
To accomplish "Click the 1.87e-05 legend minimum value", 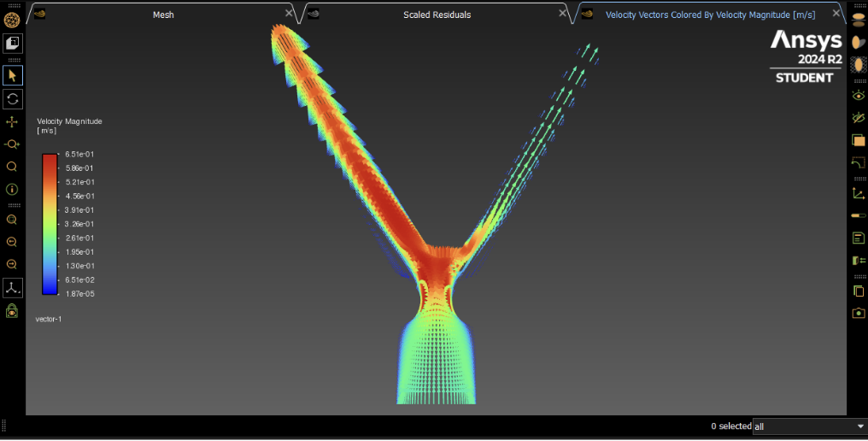I will point(79,294).
